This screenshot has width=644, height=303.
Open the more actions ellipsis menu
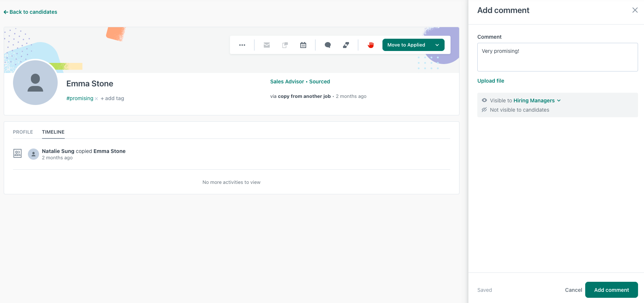[242, 45]
